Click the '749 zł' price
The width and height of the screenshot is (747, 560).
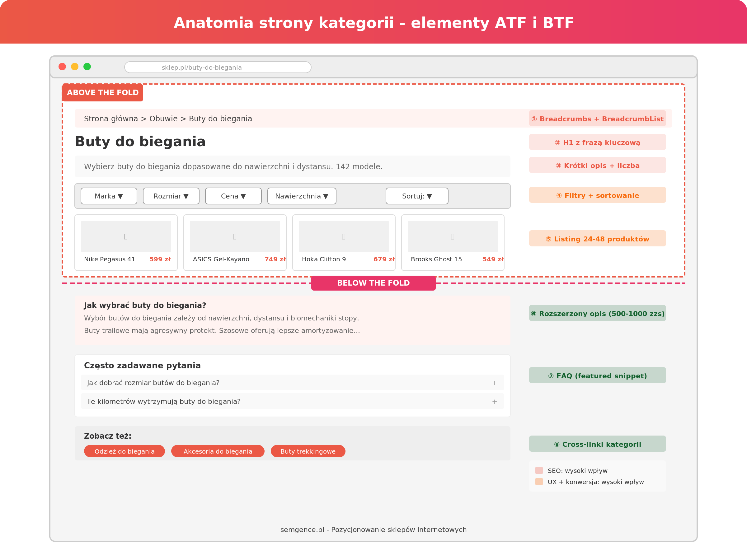[x=275, y=259]
